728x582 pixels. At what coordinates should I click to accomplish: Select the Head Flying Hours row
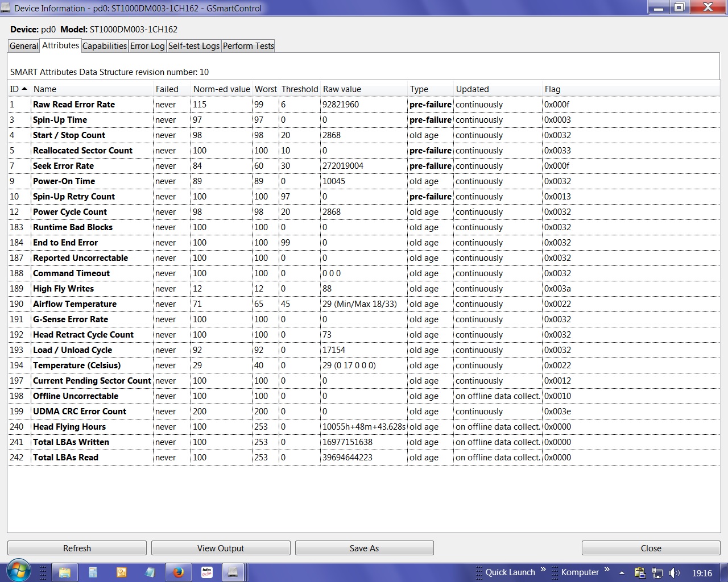pyautogui.click(x=364, y=427)
